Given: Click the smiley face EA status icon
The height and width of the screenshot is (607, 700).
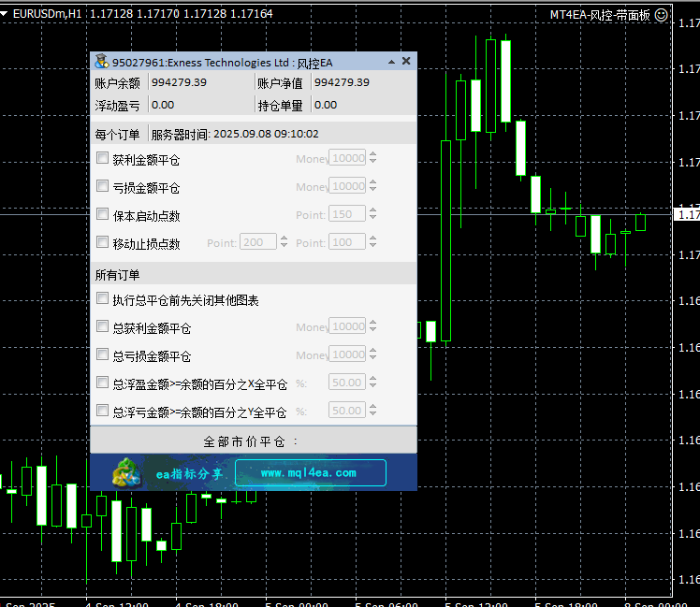Looking at the screenshot, I should click(661, 14).
